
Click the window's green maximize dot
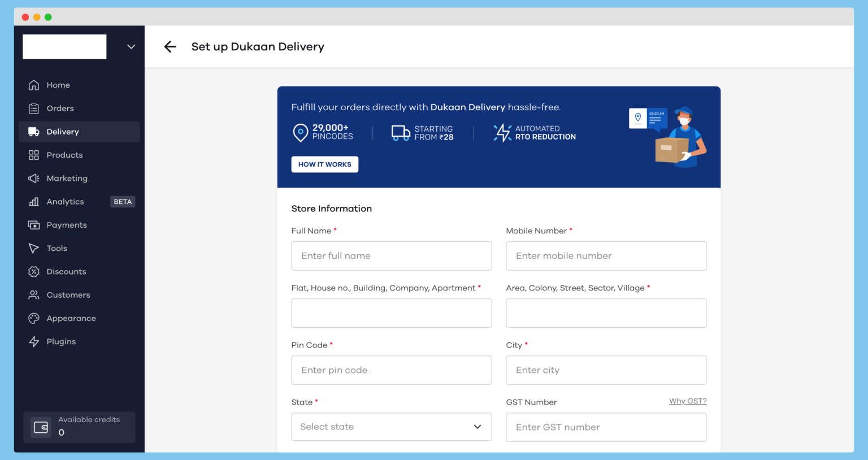pos(48,17)
